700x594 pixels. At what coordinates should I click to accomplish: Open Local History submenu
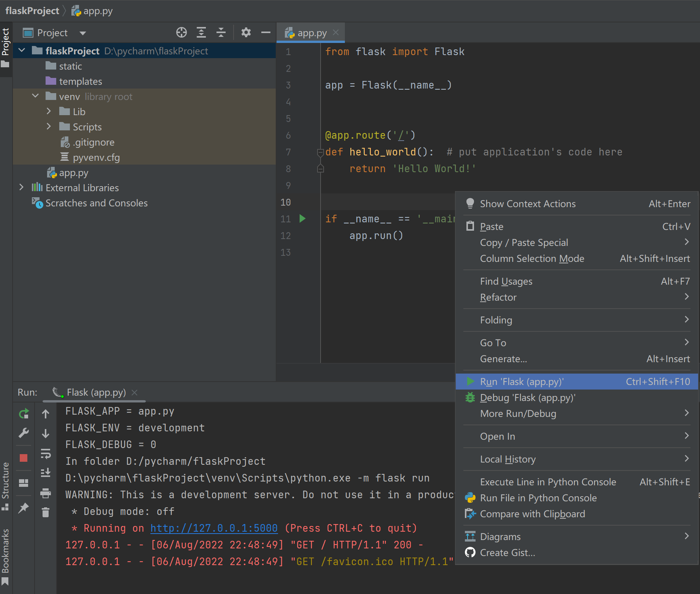pos(577,459)
